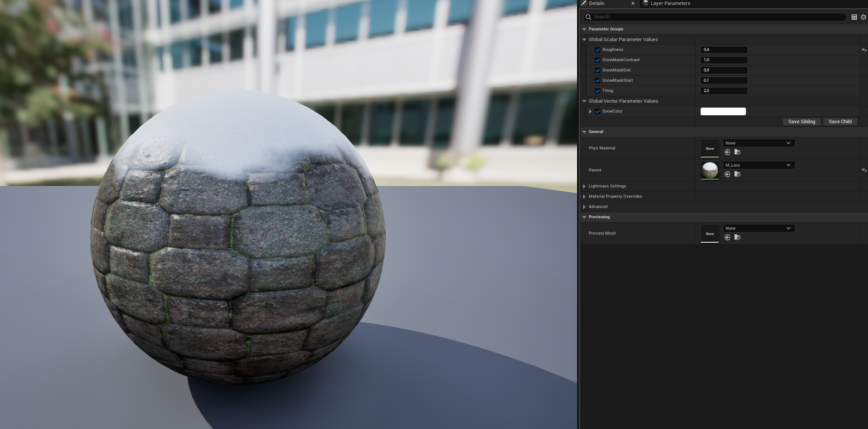The image size is (868, 429).
Task: Select the SnowMaskContrast value field
Action: [724, 60]
